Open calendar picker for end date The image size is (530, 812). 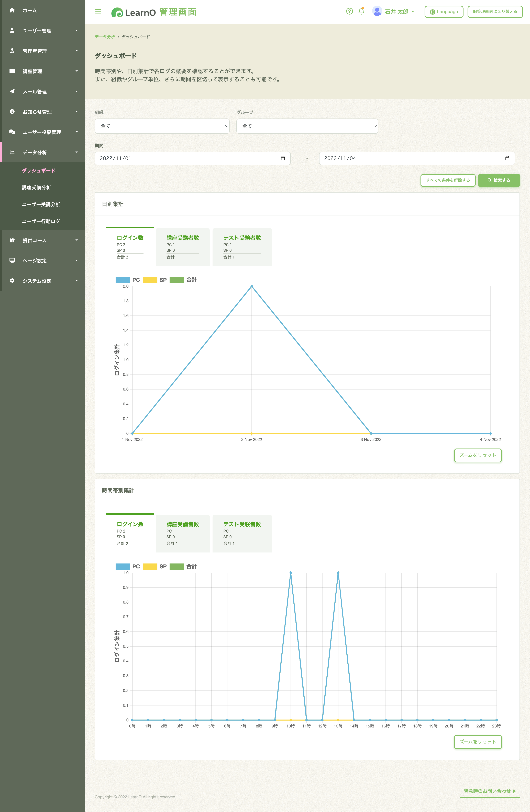[507, 158]
